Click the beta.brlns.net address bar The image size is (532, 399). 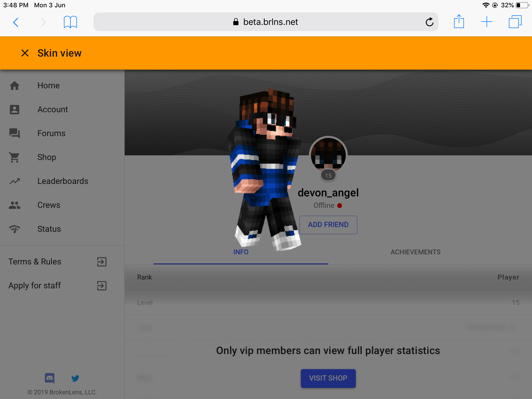(266, 22)
